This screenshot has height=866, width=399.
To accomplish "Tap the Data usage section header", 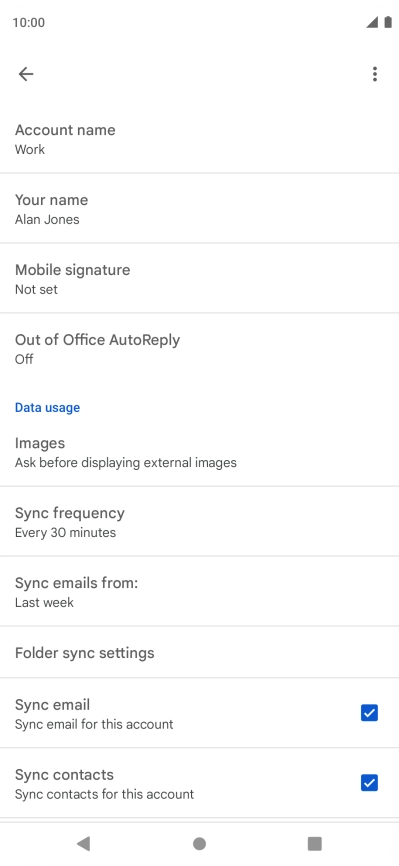I will [x=48, y=408].
